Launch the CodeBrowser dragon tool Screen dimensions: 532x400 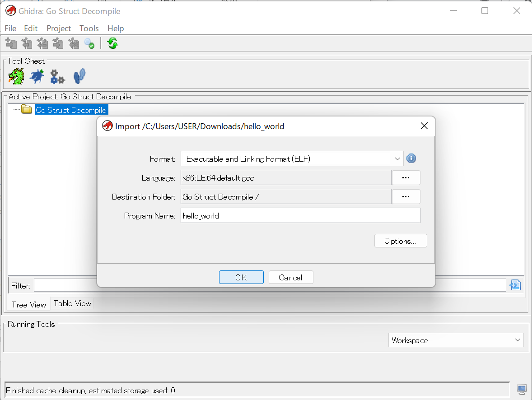pyautogui.click(x=16, y=76)
